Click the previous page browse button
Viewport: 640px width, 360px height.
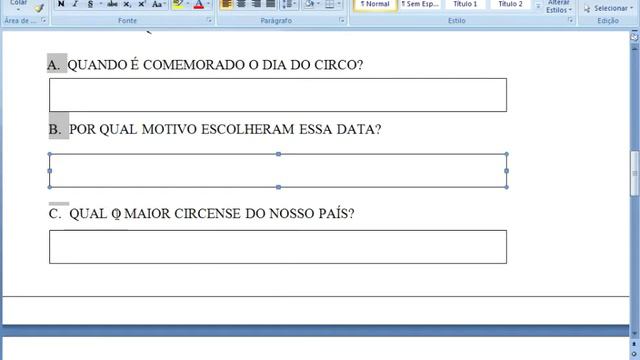coord(635,344)
